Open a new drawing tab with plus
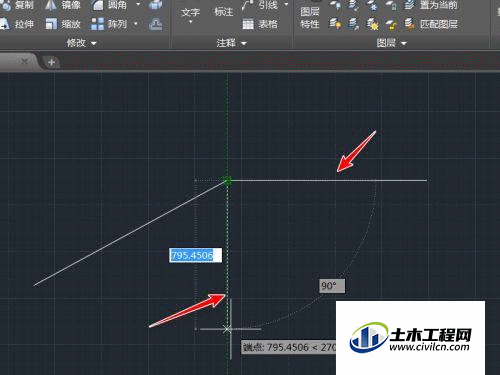Viewport: 500px width, 375px height. 51,62
